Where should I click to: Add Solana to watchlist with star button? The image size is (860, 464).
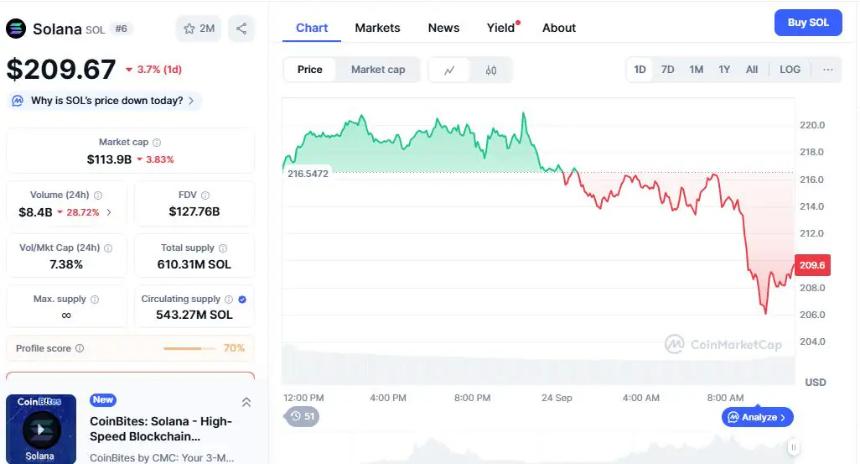pyautogui.click(x=199, y=28)
